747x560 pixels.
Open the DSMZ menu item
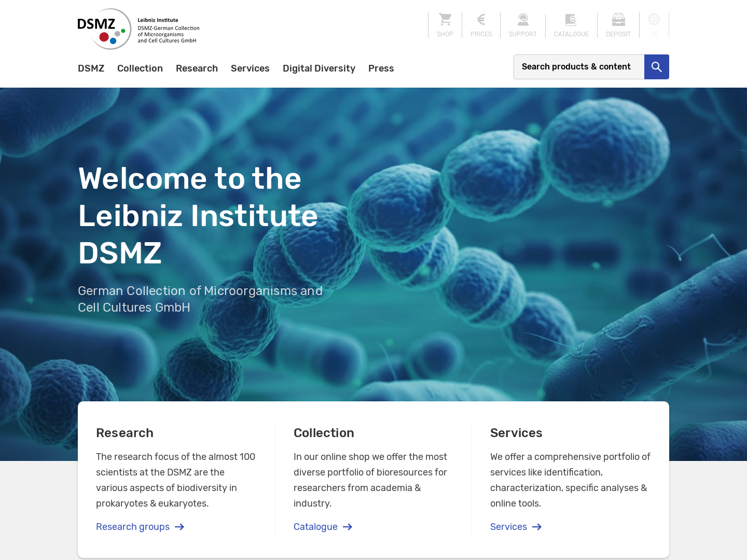pyautogui.click(x=91, y=68)
